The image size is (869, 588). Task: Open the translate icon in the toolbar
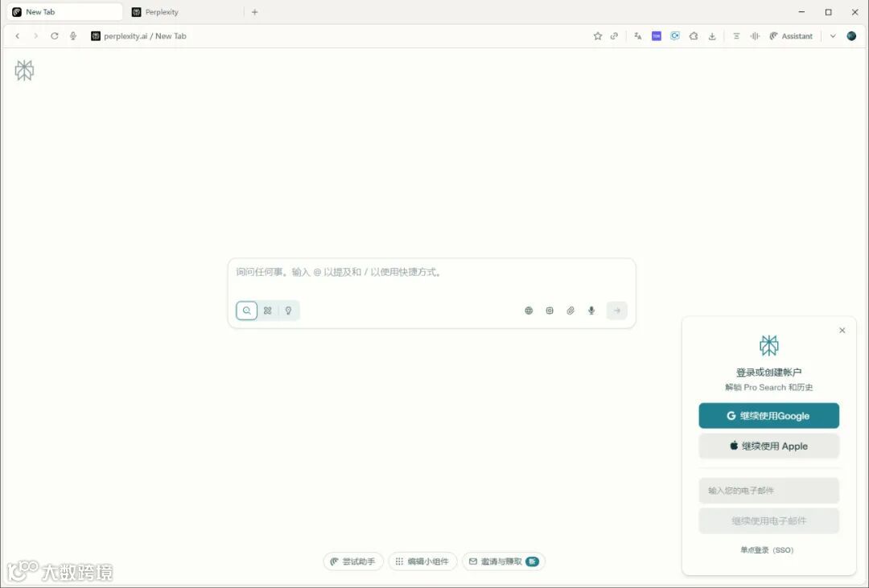(638, 36)
